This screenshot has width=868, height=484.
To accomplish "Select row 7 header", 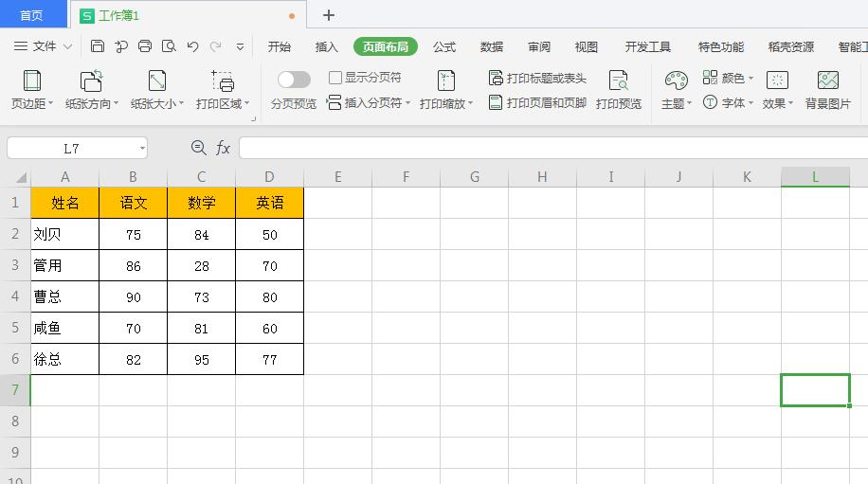I will click(x=15, y=390).
